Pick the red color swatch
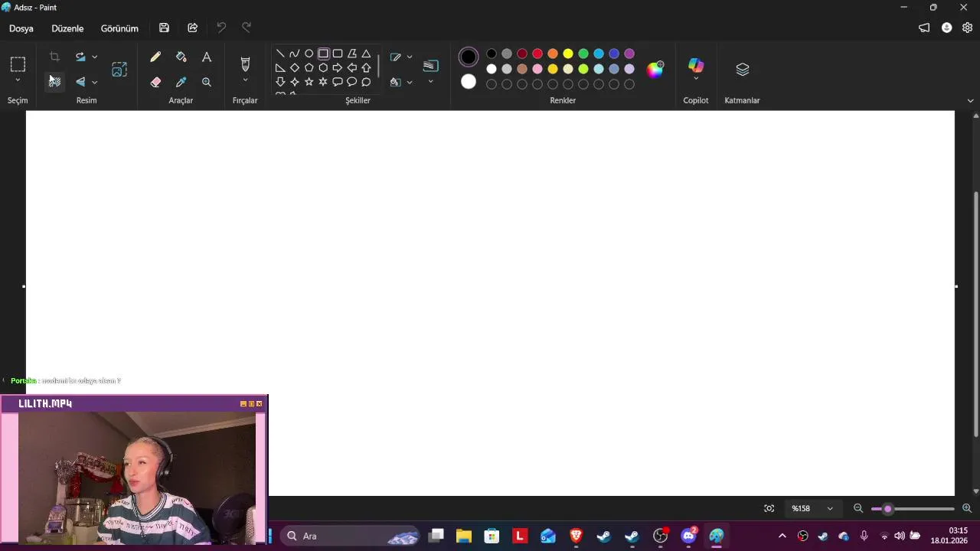The width and height of the screenshot is (980, 551). tap(537, 54)
